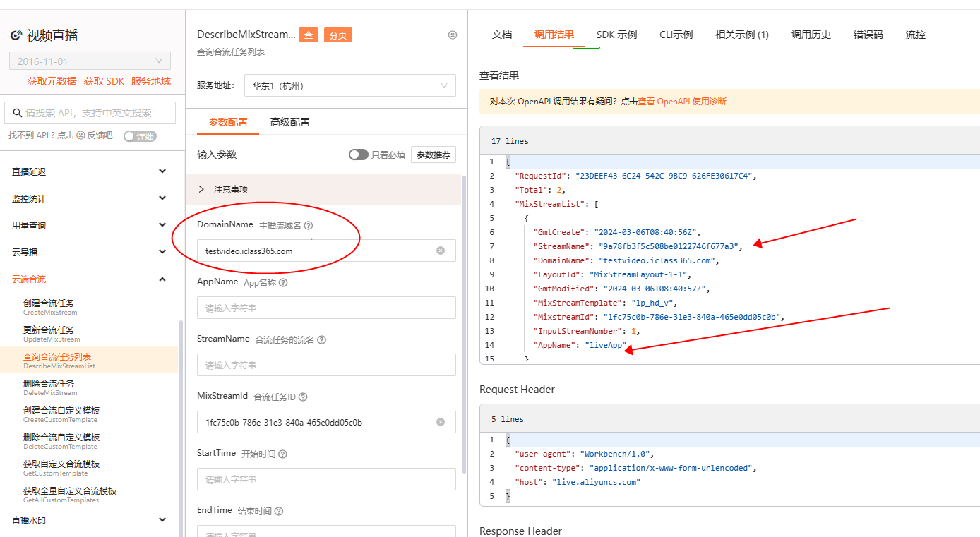Viewport: 980px width, 537px height.
Task: Click the AppName input field
Action: coord(326,308)
